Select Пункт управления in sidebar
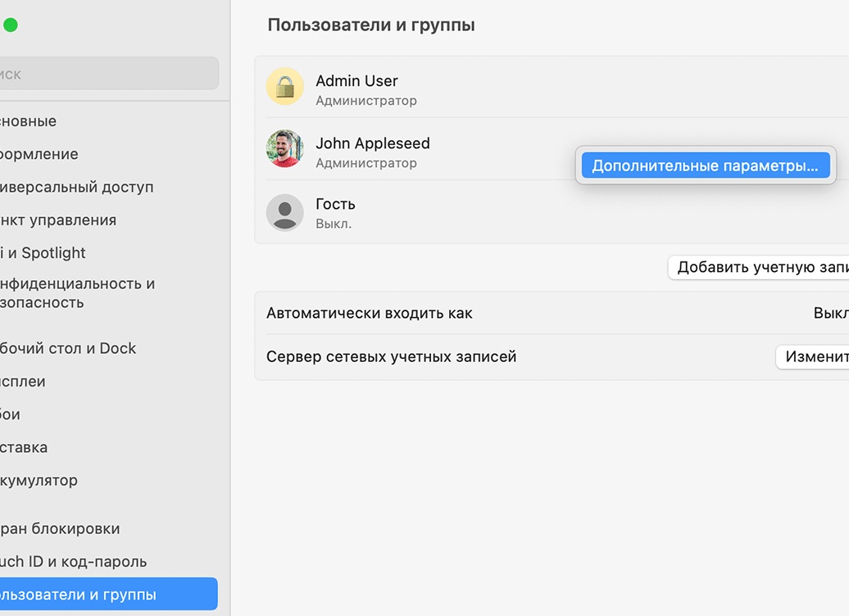Image resolution: width=849 pixels, height=616 pixels. pos(58,220)
